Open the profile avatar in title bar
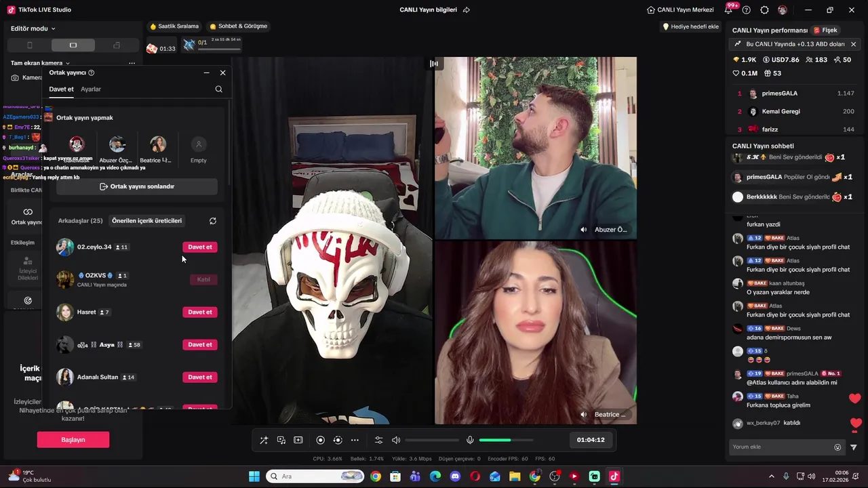 [782, 10]
